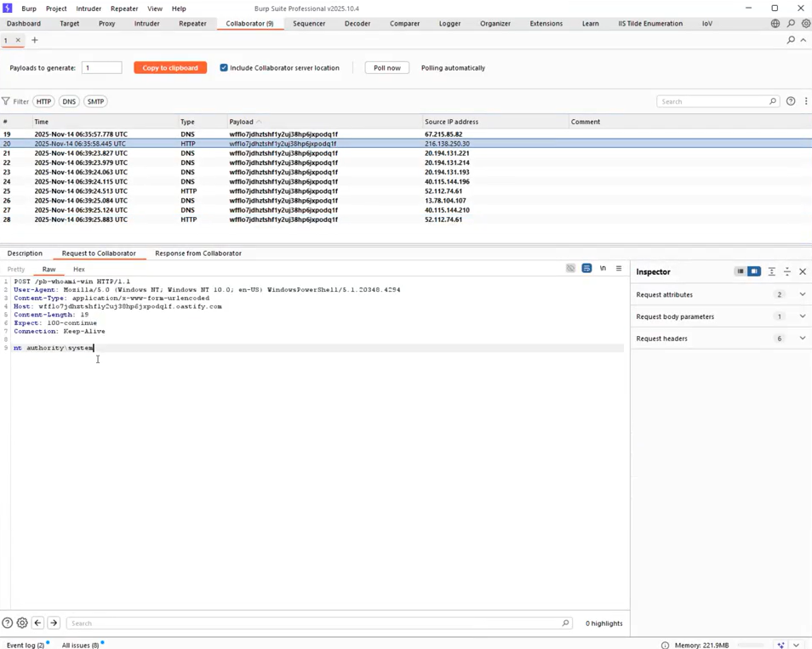Open Event log in status bar

pos(26,645)
